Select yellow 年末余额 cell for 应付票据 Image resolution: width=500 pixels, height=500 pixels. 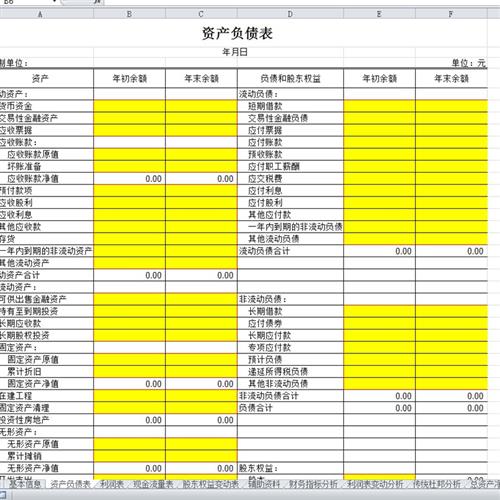(451, 130)
